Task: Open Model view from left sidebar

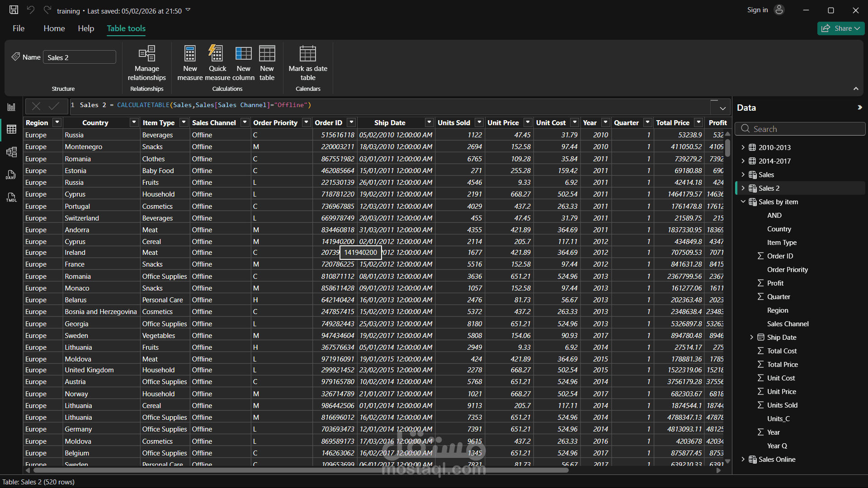Action: pos(11,152)
